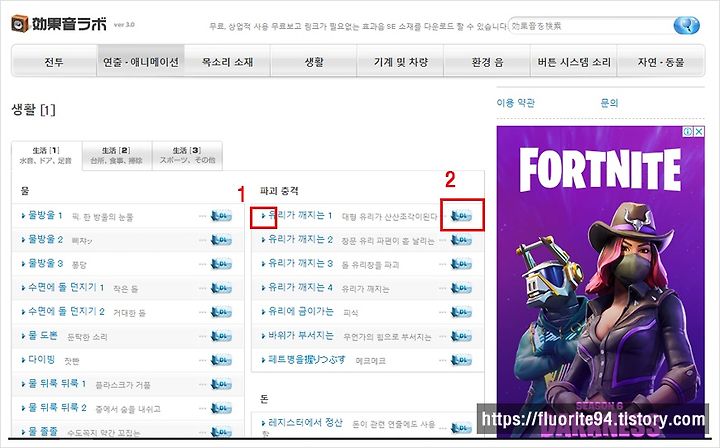Open the 문의 link
This screenshot has width=720, height=448.
[609, 103]
